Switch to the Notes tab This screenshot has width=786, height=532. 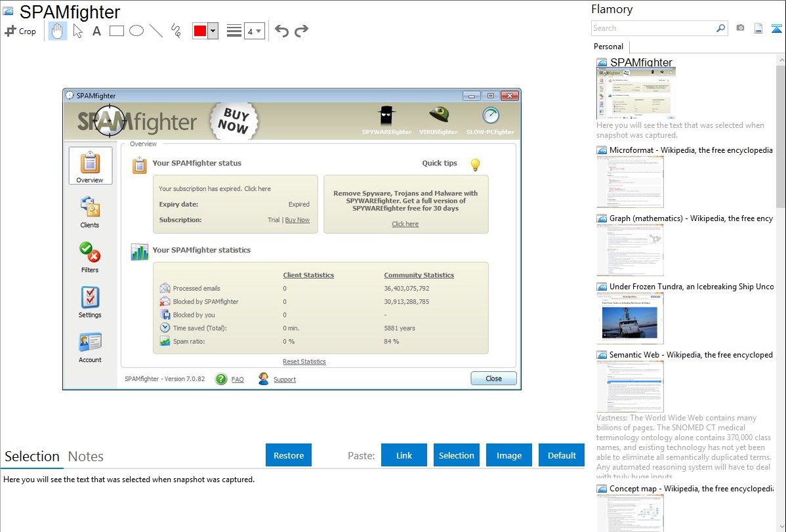(86, 457)
